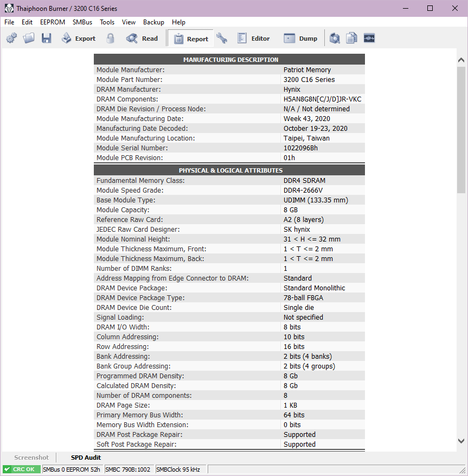468x476 pixels.
Task: Open the EEPROM menu
Action: 53,22
